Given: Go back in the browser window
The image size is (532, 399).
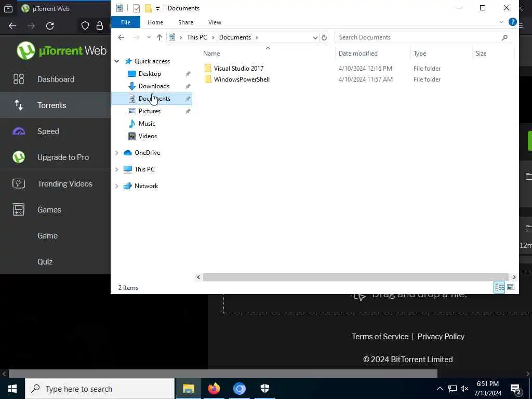Looking at the screenshot, I should (12, 26).
